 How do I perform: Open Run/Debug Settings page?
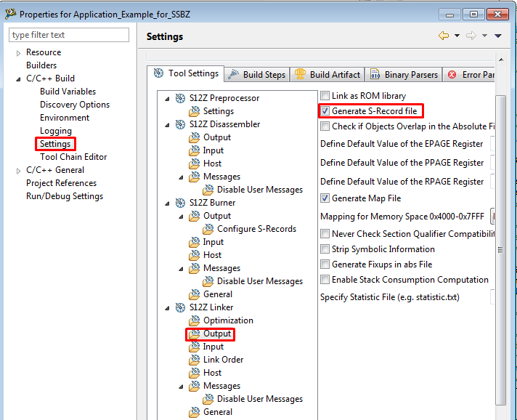tap(65, 196)
